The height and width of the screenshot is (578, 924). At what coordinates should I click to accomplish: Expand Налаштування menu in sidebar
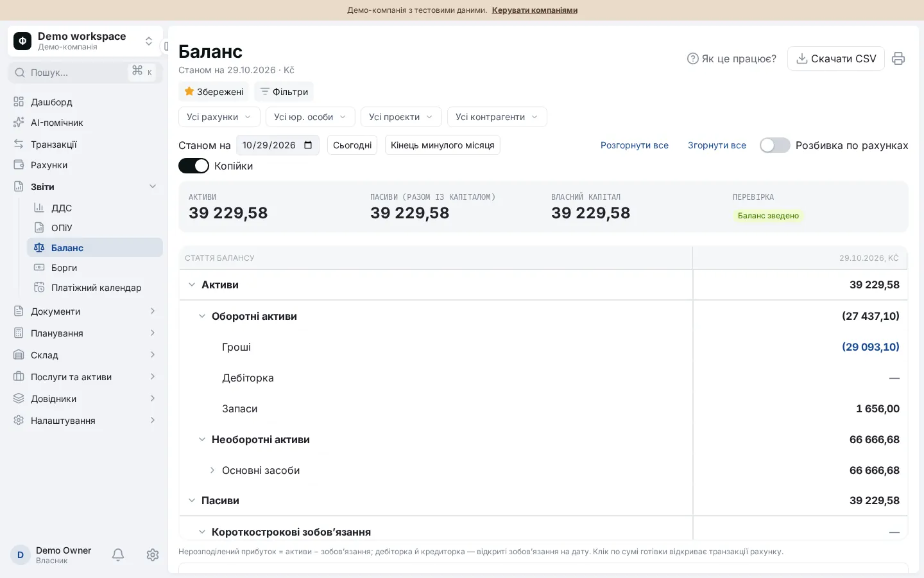click(x=85, y=421)
